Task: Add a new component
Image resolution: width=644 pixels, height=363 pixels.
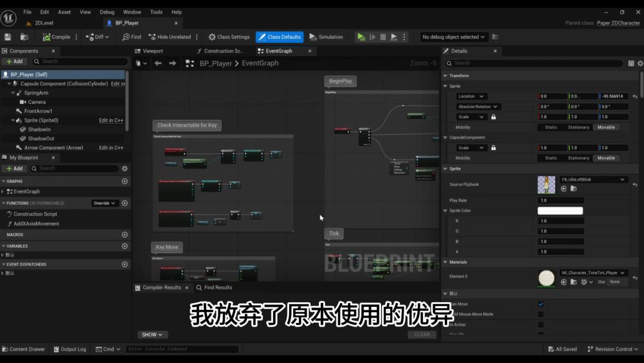Action: (14, 61)
